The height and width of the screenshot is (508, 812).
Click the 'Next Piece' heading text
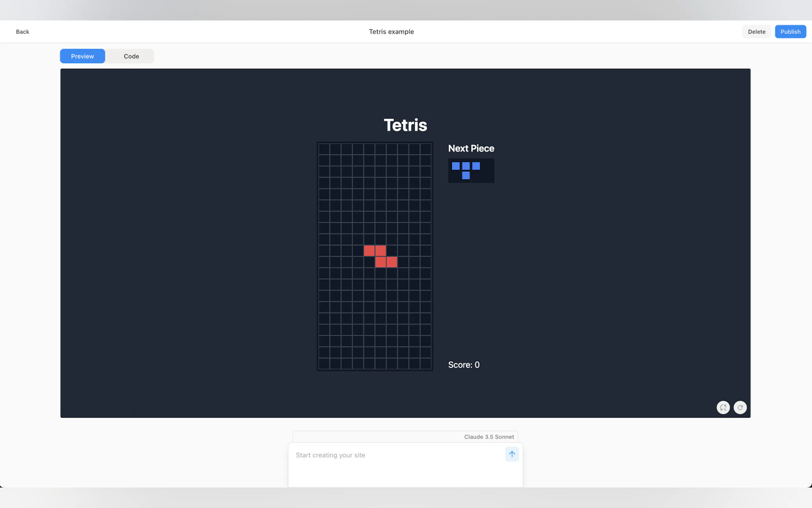(471, 148)
